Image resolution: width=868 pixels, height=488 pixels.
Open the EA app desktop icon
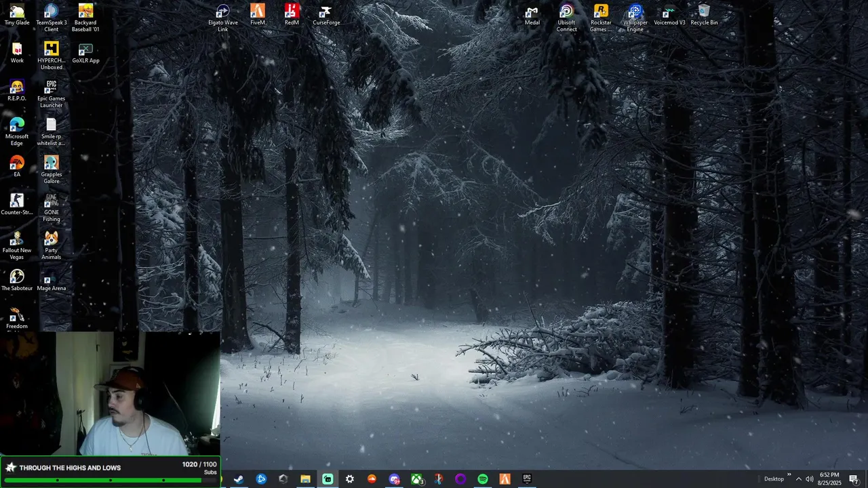17,167
